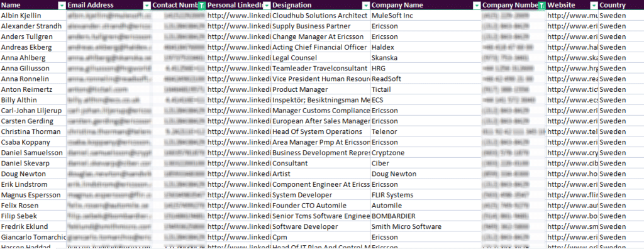Select the cell 'Carsten Gerding'

click(x=33, y=121)
